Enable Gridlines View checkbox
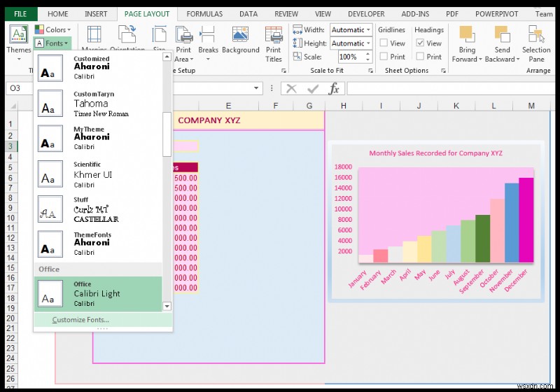The width and height of the screenshot is (560, 392). coord(384,43)
